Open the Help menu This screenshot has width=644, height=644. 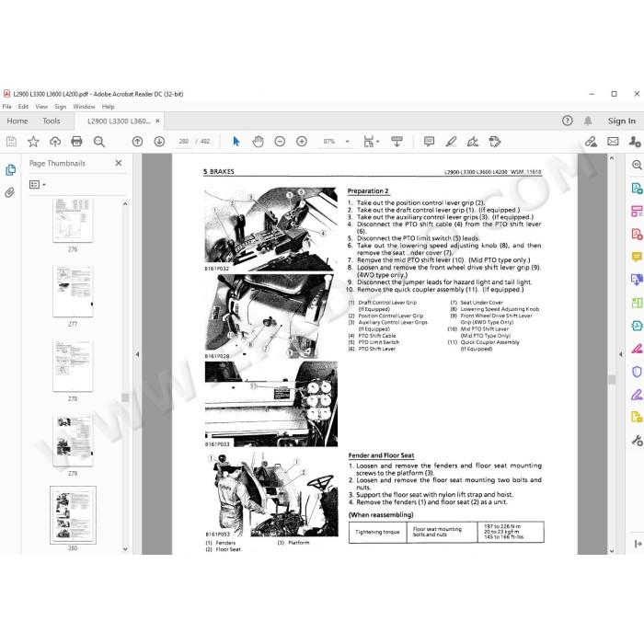point(108,107)
